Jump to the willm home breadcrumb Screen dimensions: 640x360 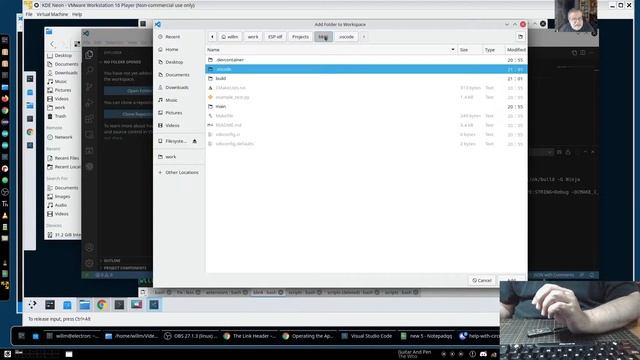click(x=229, y=37)
